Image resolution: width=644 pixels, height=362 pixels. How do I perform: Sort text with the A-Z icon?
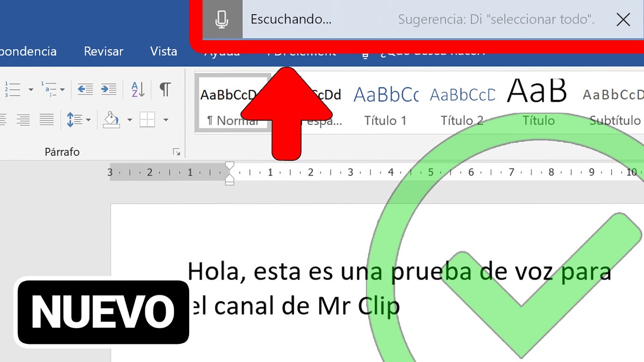(138, 89)
